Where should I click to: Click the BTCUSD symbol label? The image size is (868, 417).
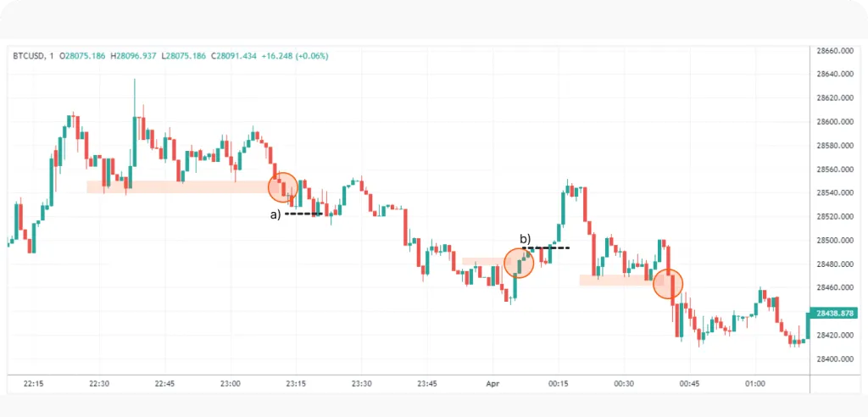(x=29, y=56)
